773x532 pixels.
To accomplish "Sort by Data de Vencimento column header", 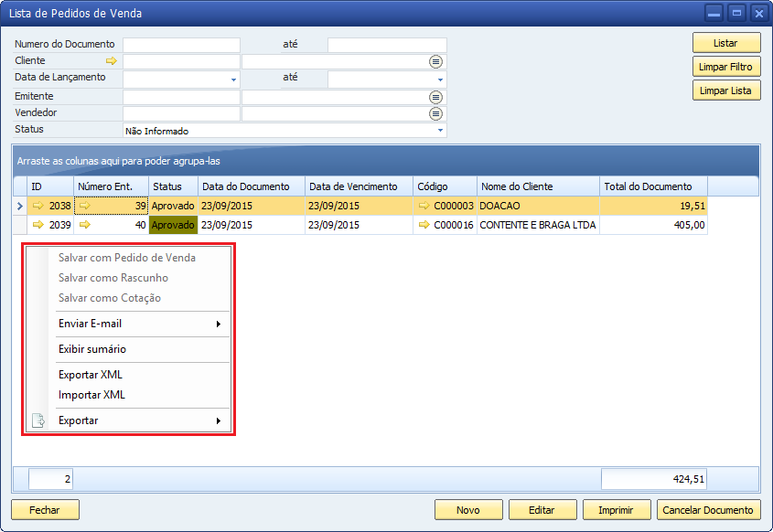I will click(359, 186).
